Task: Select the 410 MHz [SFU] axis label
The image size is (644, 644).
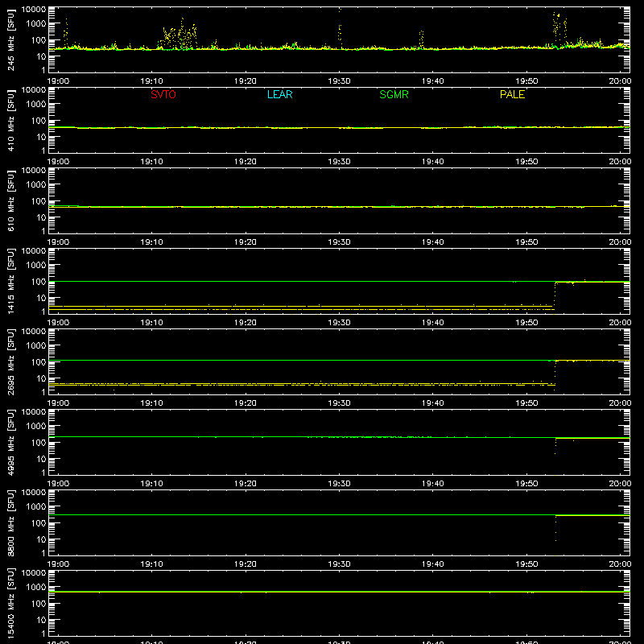Action: 11,120
